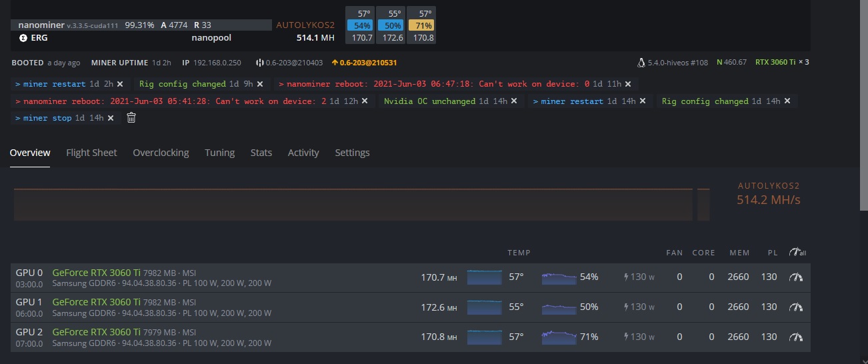
Task: Open the Settings tab
Action: pyautogui.click(x=352, y=153)
